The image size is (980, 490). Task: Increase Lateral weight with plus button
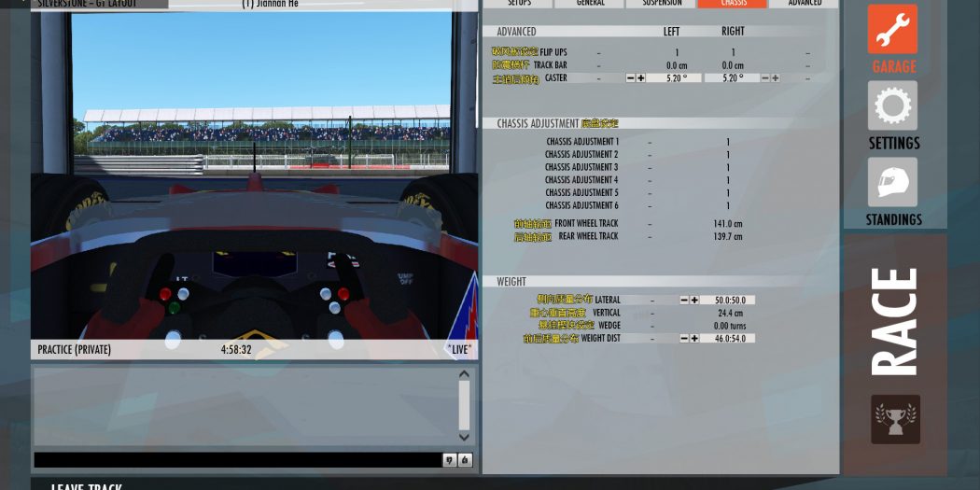pyautogui.click(x=694, y=300)
